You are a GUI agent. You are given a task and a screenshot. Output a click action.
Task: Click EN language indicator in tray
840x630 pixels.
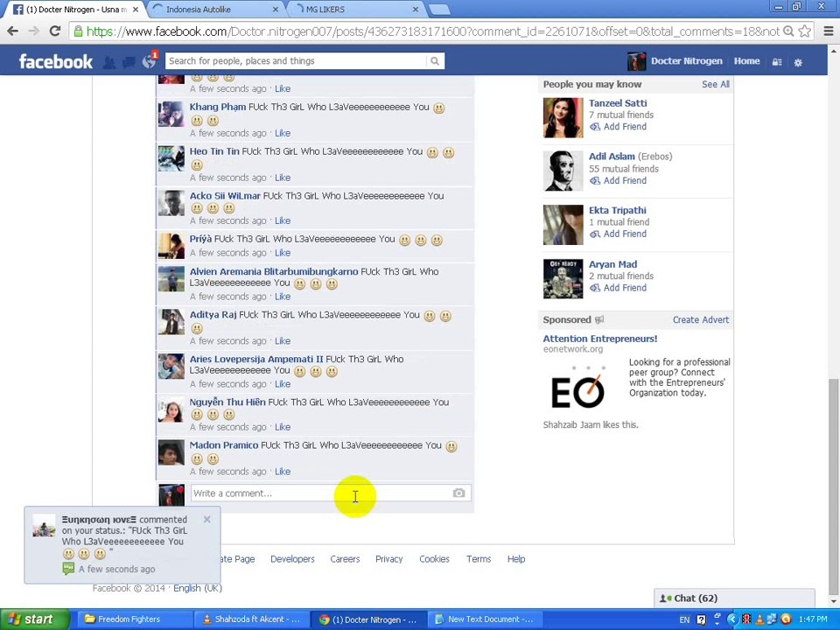pos(684,619)
